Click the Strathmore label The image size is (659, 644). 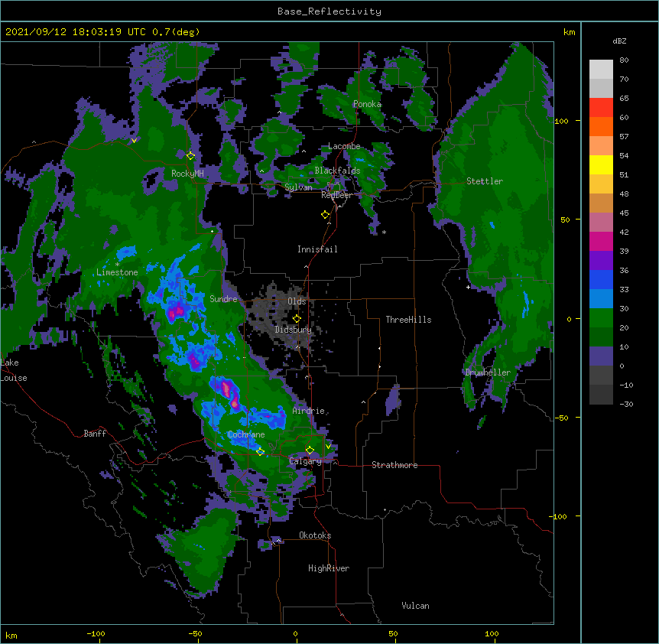[x=394, y=465]
